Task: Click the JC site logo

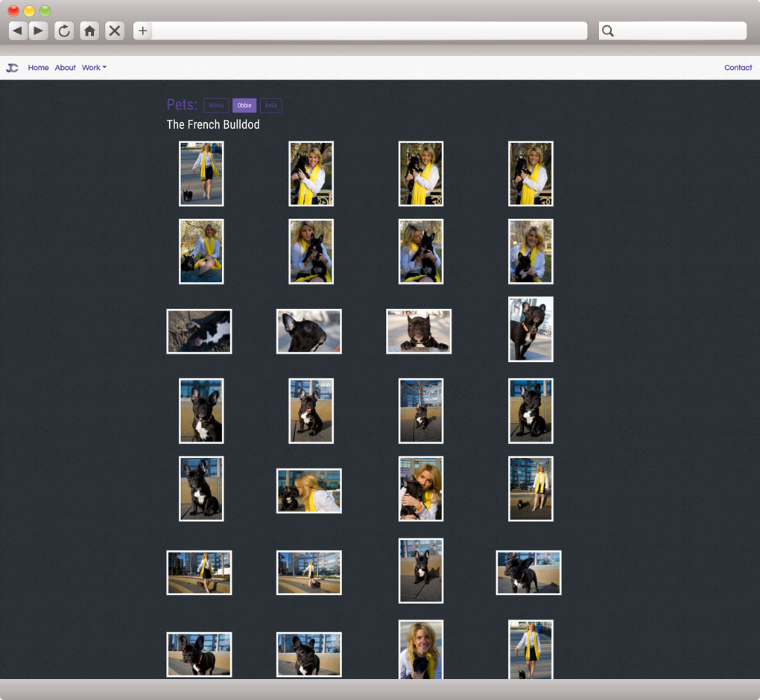Action: tap(12, 68)
